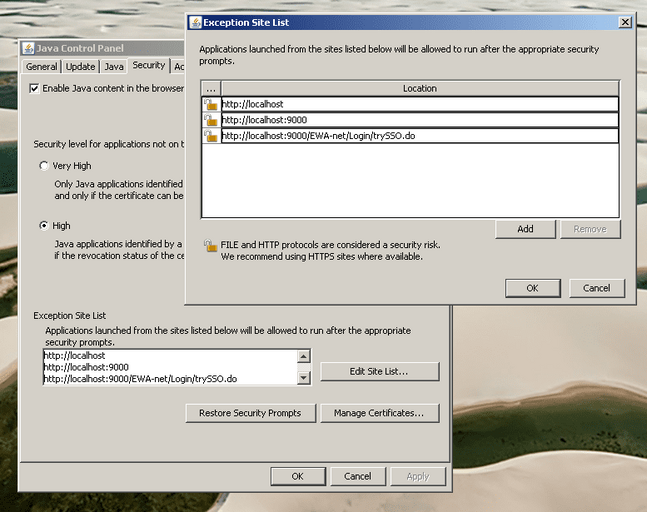Edit the http://localhost location field in the dialog

click(420, 104)
